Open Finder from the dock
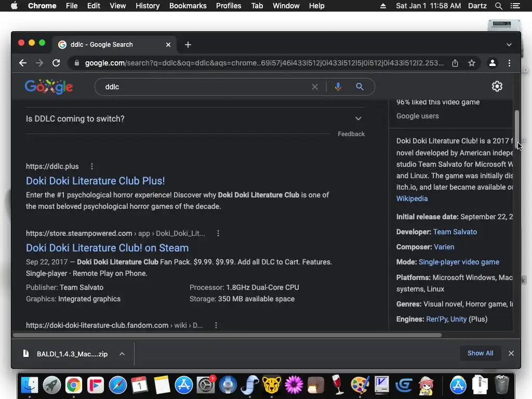The image size is (532, 399). [x=30, y=385]
